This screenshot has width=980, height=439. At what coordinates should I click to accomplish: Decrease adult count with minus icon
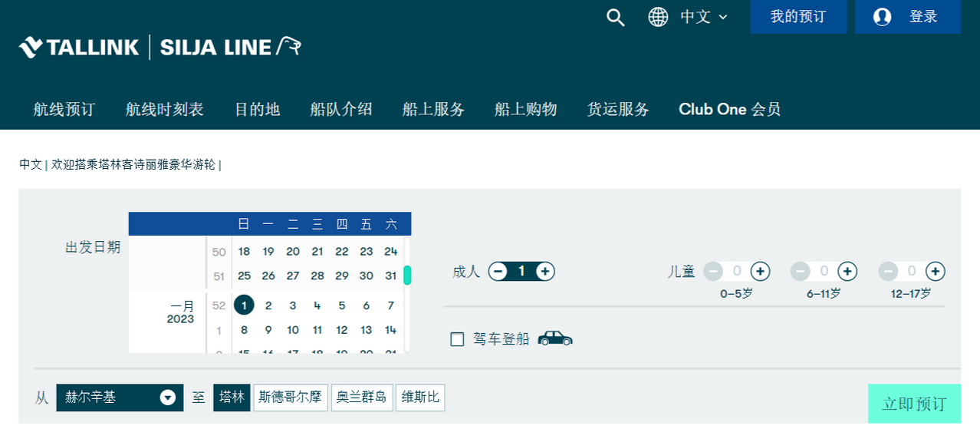498,271
